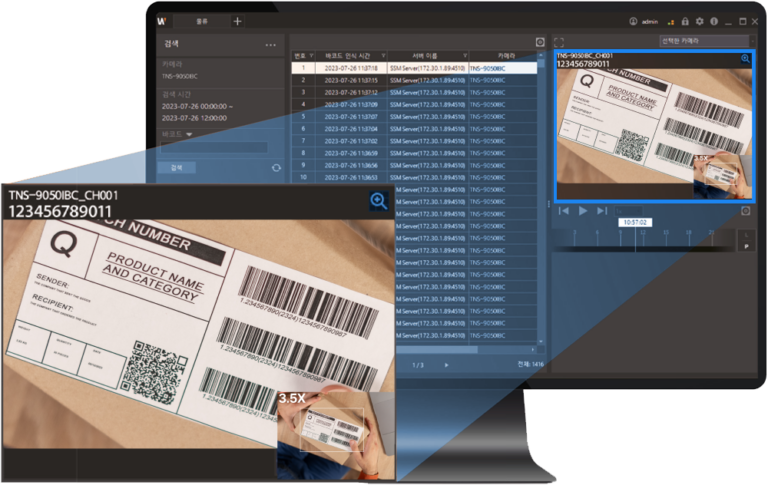Click search start time 2023-07-26 00:00:00
The image size is (768, 485).
click(x=194, y=106)
